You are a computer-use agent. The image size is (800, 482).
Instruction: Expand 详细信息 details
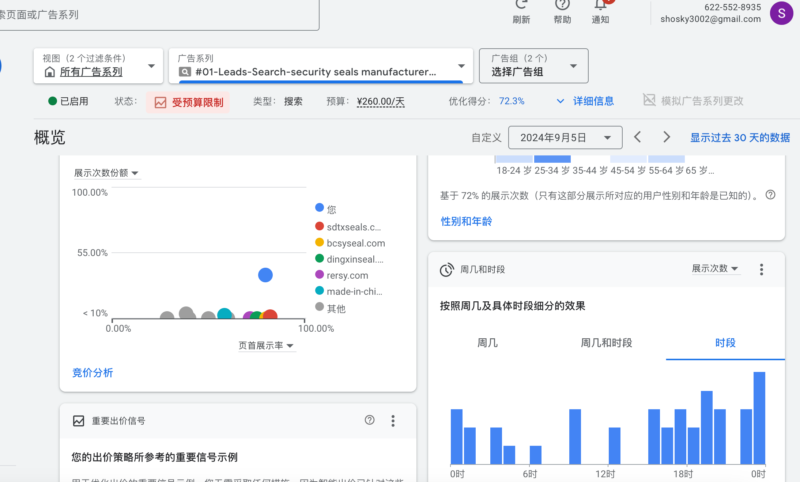click(585, 101)
